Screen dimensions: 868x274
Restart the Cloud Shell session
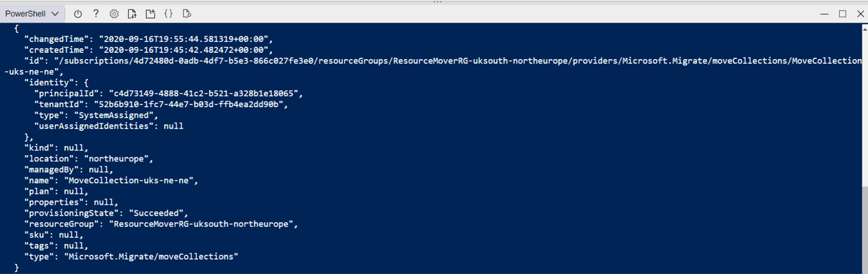[77, 14]
